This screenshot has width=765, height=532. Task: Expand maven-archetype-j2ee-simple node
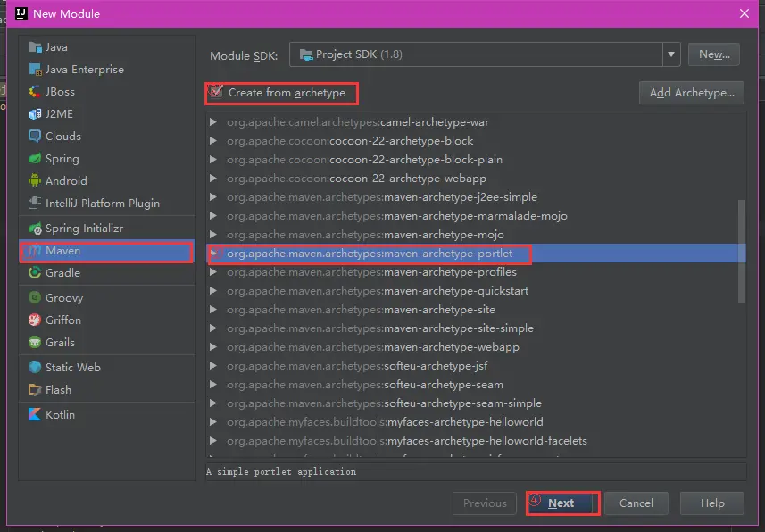(x=213, y=197)
